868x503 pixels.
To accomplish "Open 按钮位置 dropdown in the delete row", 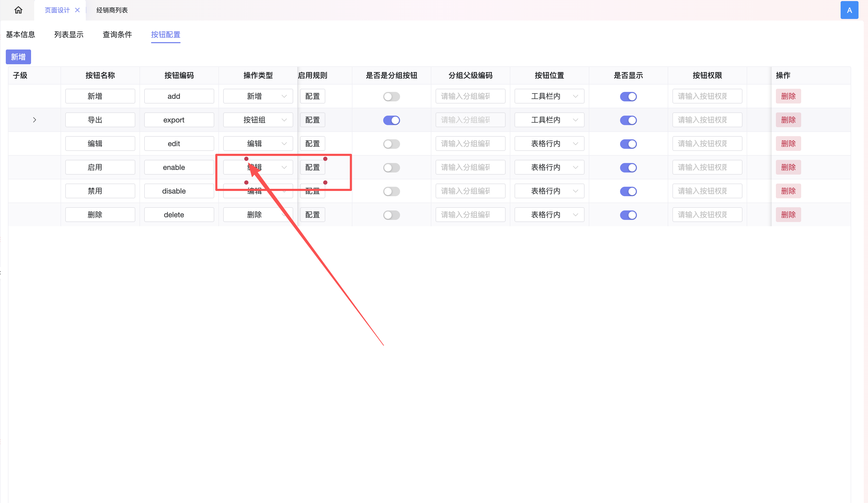I will click(549, 215).
